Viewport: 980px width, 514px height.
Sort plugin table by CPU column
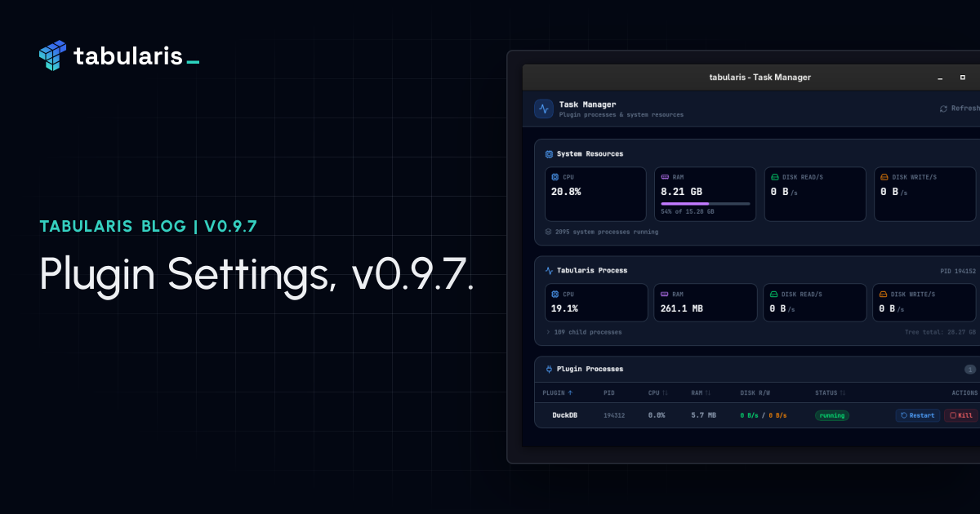click(x=658, y=392)
